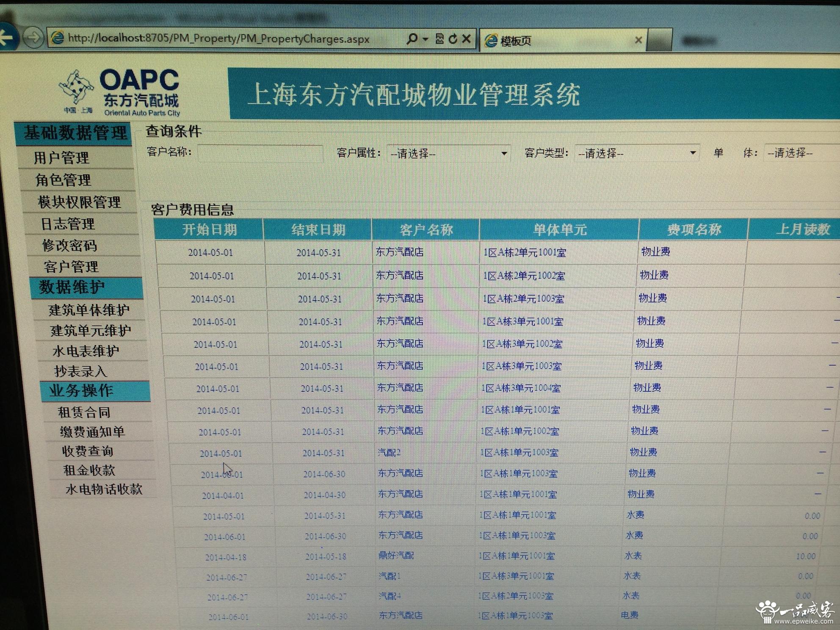Screen dimensions: 840x630
Task: Click the OAPC Oriental Auto Parts City logo
Action: point(120,93)
